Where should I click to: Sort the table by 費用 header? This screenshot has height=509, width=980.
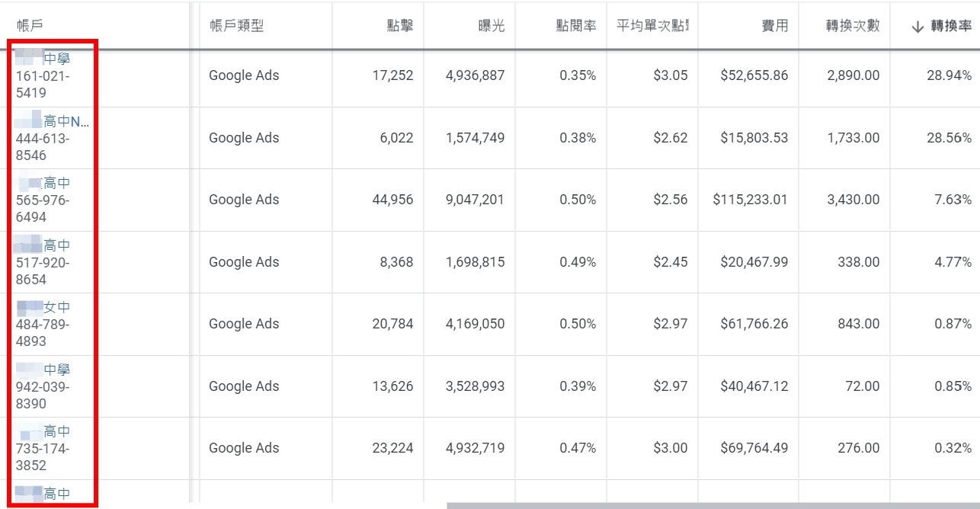pos(774,26)
